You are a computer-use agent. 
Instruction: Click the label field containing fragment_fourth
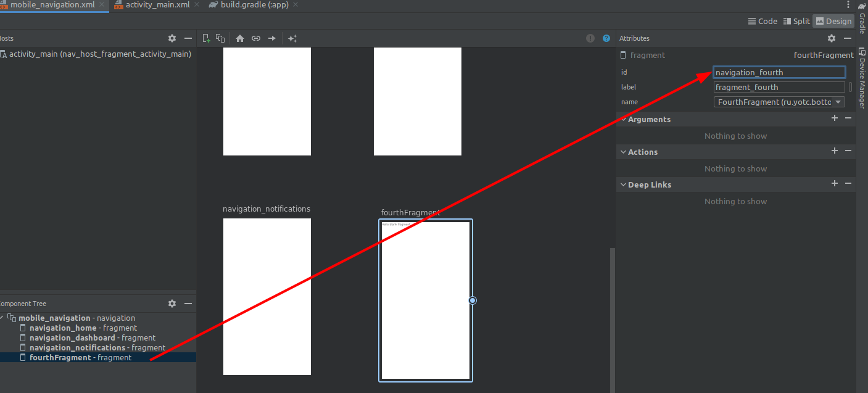coord(779,88)
